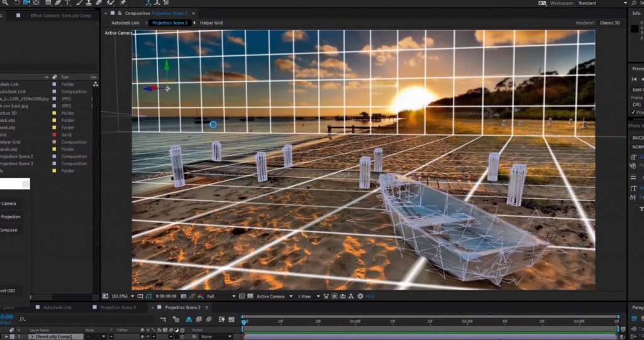Open the magnification ratio dropdown (63.5%)

pos(123,296)
